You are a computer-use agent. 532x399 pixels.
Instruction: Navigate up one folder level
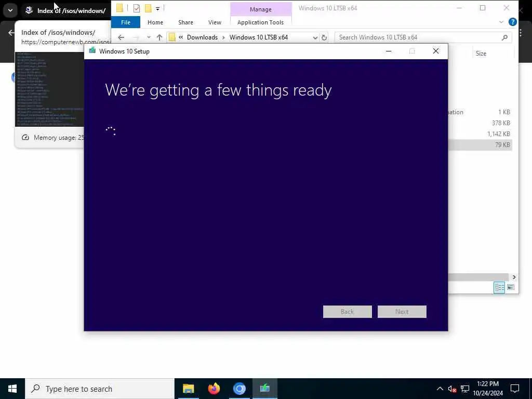tap(159, 37)
